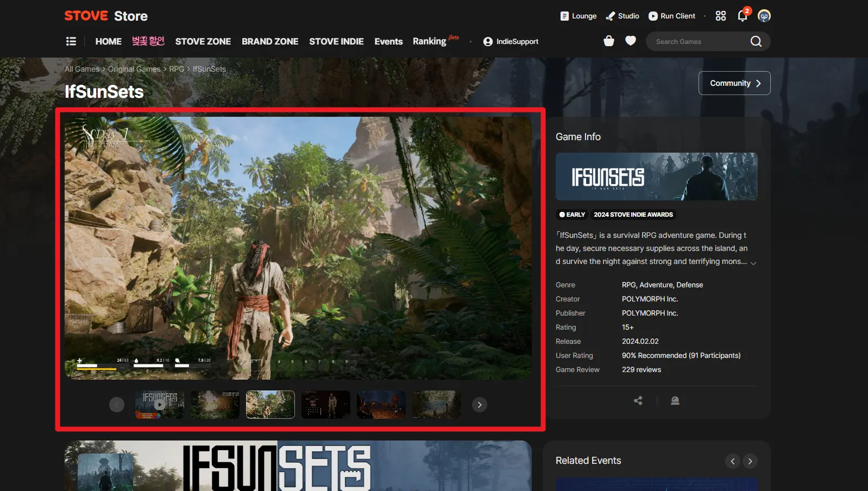This screenshot has height=491, width=868.
Task: Open the RPG breadcrumb link
Action: (x=177, y=69)
